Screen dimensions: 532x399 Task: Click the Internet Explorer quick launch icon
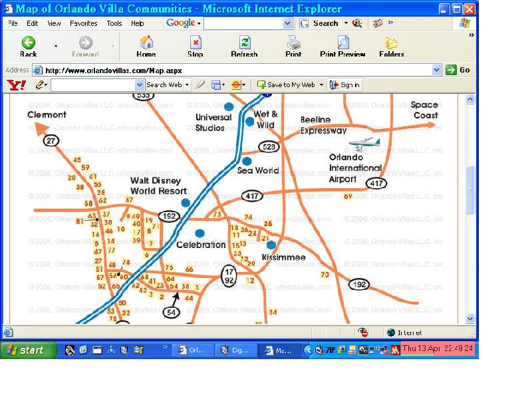(x=84, y=350)
